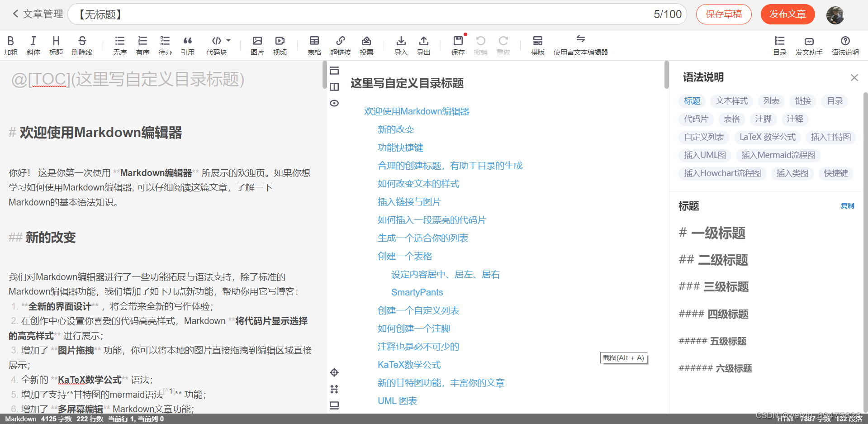Insert hyperlink with 超链接 icon
Screen dimensions: 868x424
tap(341, 46)
